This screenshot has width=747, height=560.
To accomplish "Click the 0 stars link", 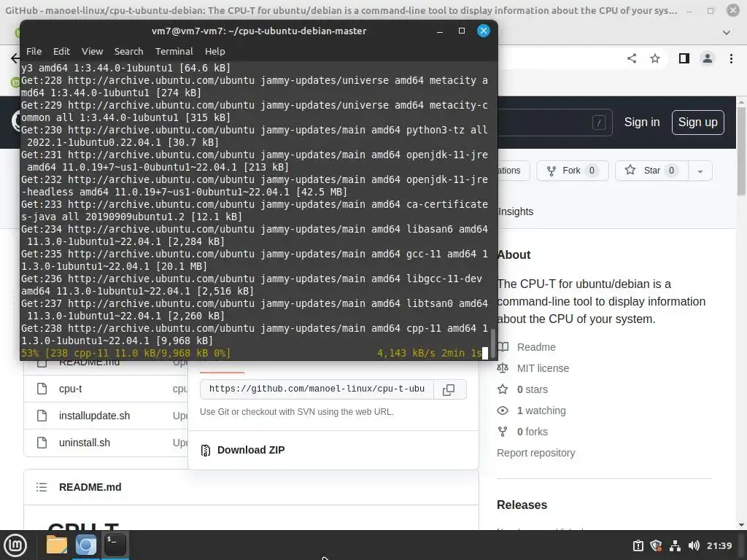I will click(x=532, y=389).
